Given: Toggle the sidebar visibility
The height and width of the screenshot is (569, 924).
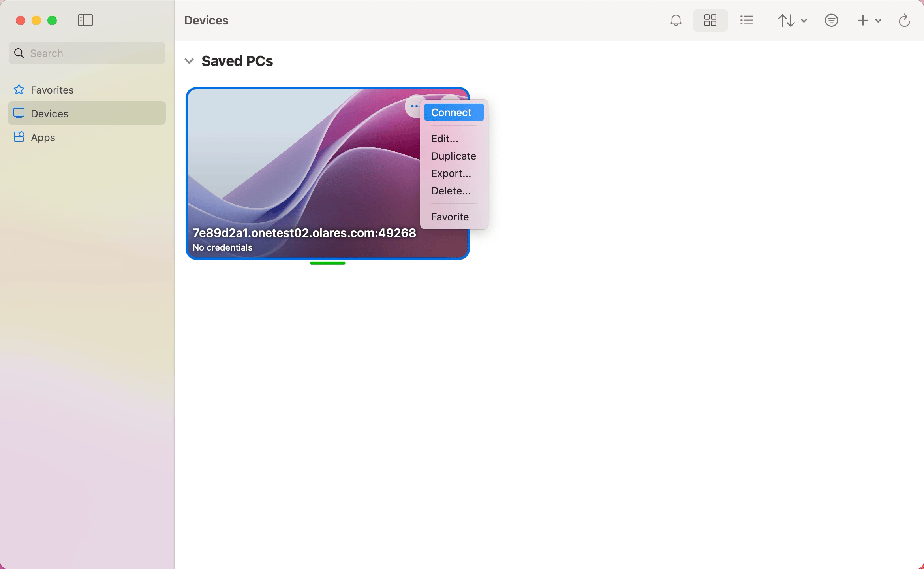Looking at the screenshot, I should tap(85, 20).
